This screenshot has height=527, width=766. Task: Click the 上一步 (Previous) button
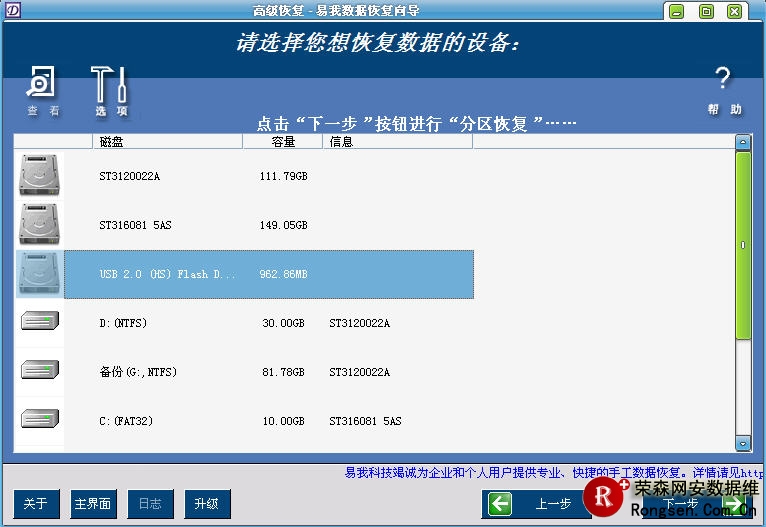point(535,504)
